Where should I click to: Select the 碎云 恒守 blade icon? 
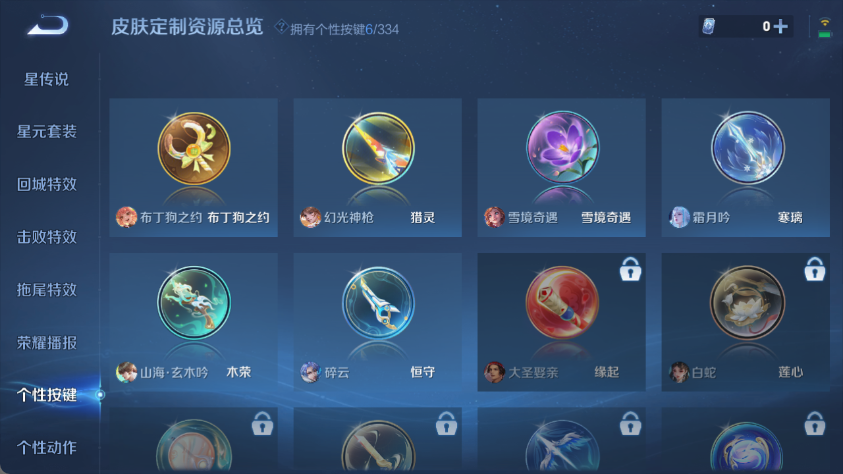(x=378, y=303)
